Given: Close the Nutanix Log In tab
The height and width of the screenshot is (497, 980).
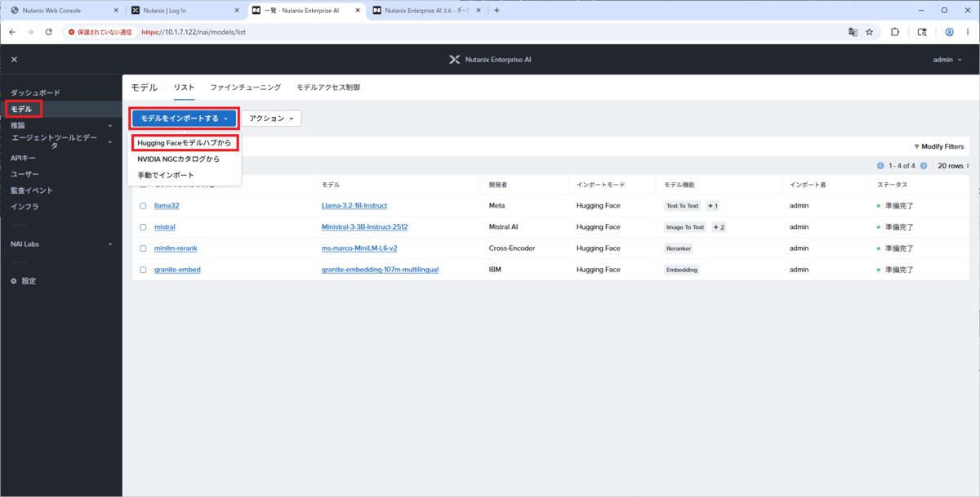Looking at the screenshot, I should tap(237, 11).
